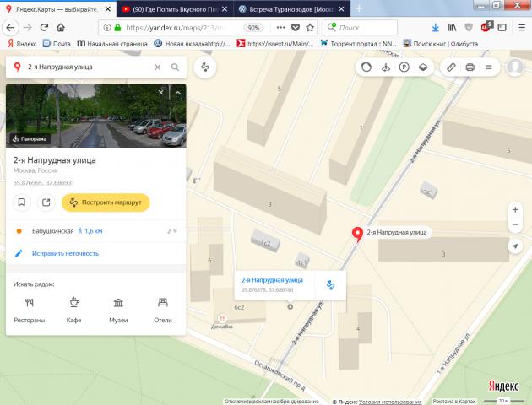Open the Firefox hamburger menu
This screenshot has height=405, width=532.
point(522,28)
